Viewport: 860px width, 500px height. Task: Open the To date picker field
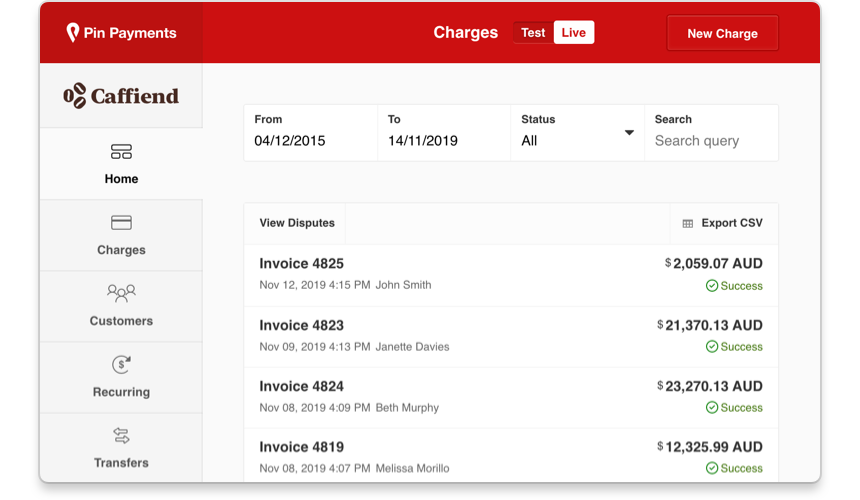(x=443, y=141)
